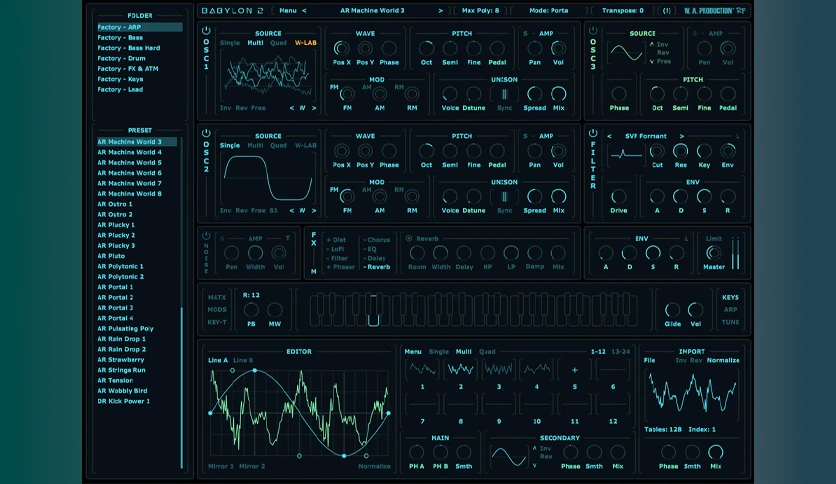Click OSC 2 RM mod knob
This screenshot has width=836, height=484.
(412, 197)
